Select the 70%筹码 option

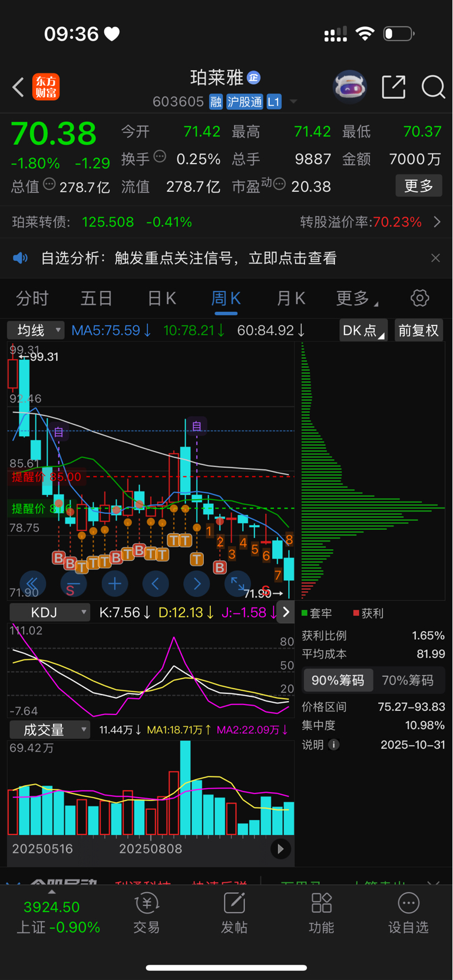tap(408, 680)
